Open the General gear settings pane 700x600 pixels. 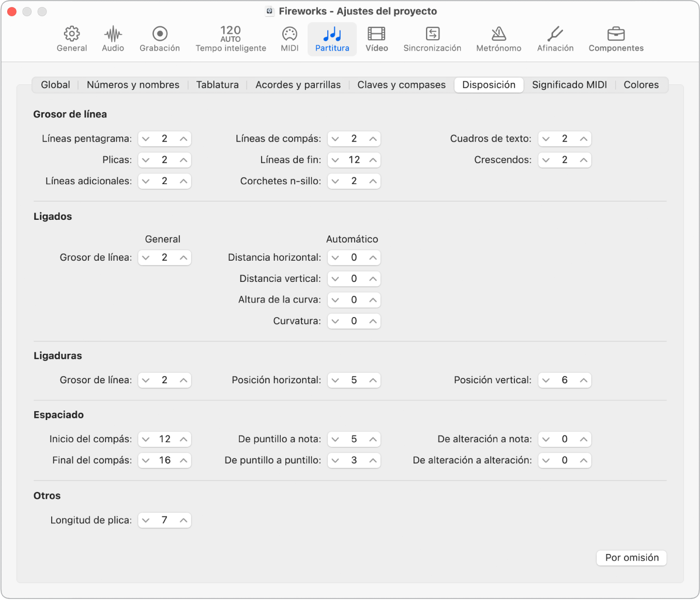(x=72, y=39)
